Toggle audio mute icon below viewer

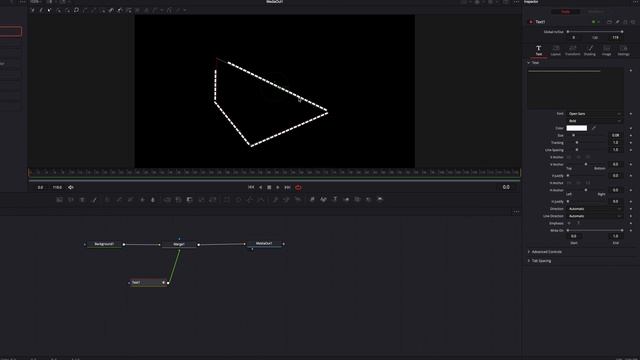[71, 187]
